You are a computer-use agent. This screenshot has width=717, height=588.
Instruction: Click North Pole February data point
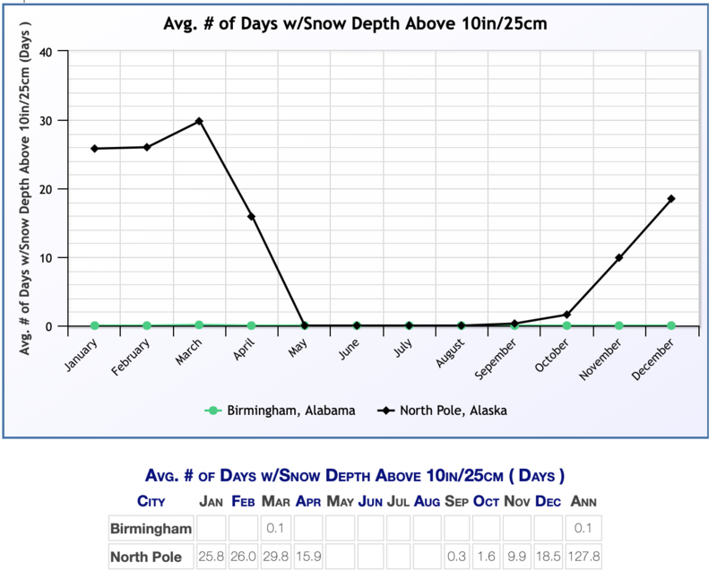click(x=147, y=147)
